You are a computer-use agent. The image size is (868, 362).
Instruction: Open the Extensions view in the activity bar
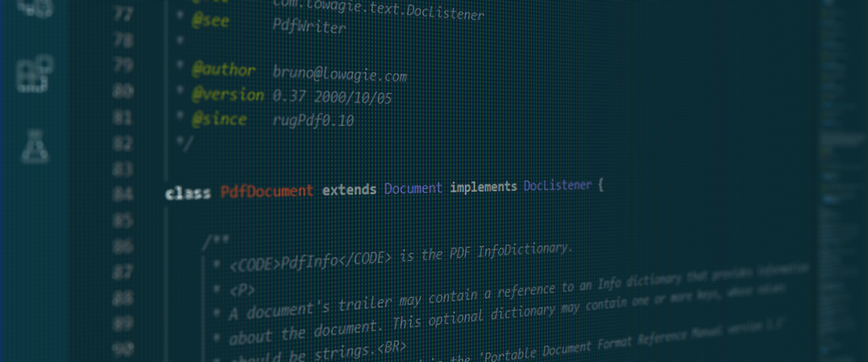point(34,74)
